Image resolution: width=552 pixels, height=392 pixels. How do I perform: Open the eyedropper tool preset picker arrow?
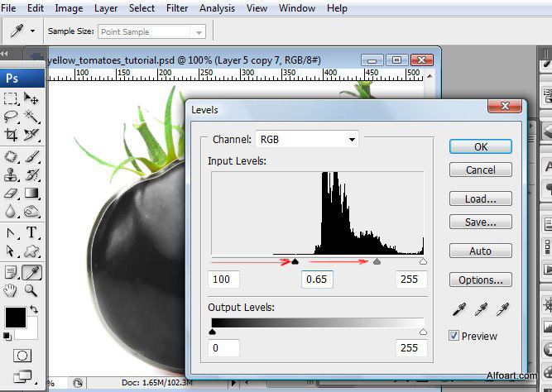(33, 31)
